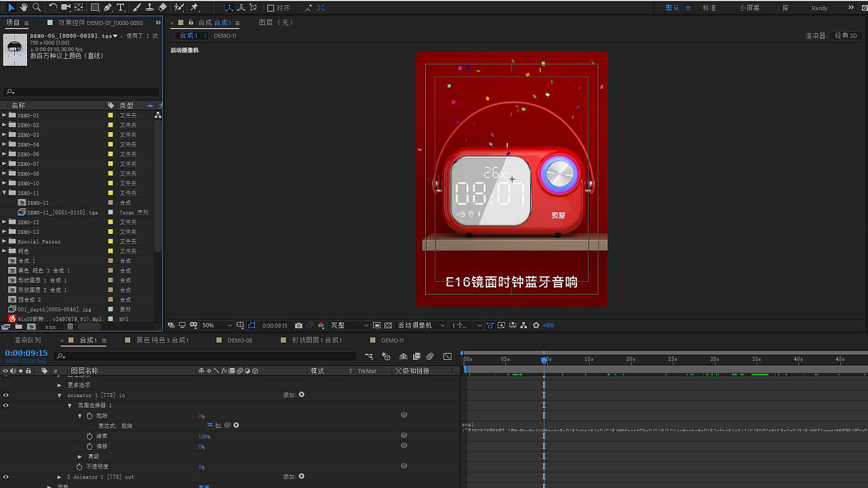Viewport: 868px width, 488px height.
Task: Select the Eraser tool
Action: [163, 7]
